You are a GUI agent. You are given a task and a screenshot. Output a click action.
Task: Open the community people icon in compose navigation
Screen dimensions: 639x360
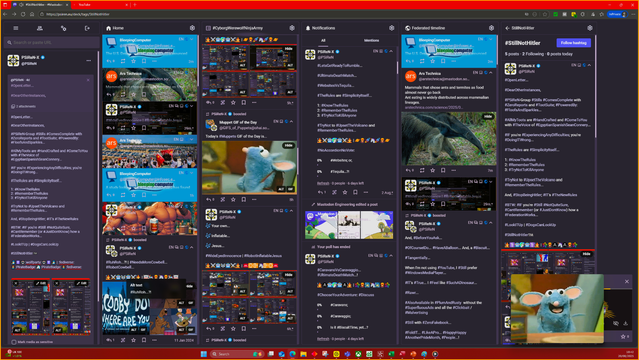40,28
